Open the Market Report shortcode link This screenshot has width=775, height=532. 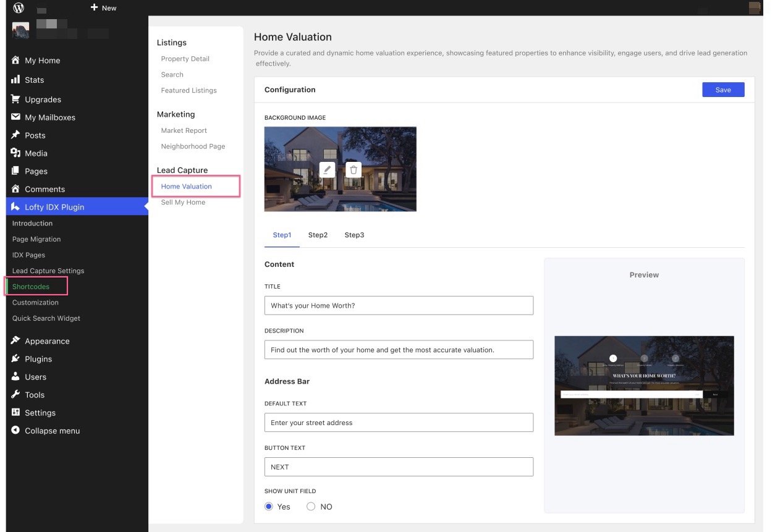pyautogui.click(x=184, y=130)
